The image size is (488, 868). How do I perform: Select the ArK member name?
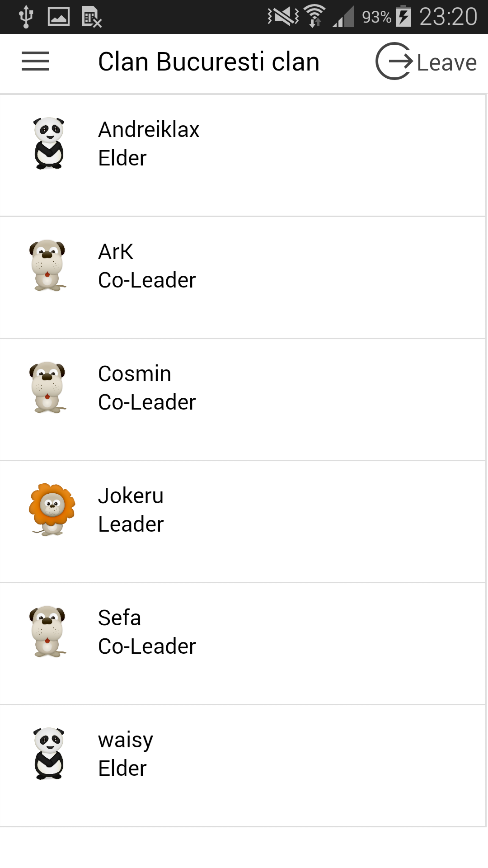116,252
